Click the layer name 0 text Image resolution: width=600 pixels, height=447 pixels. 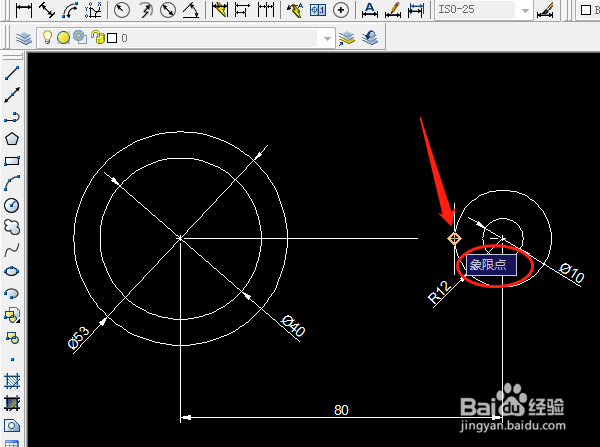[124, 38]
